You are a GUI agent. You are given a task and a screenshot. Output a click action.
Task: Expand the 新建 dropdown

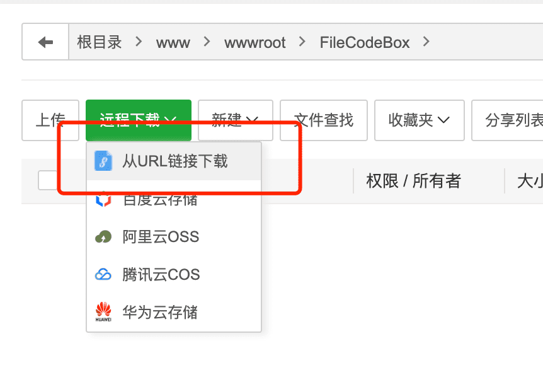point(236,120)
